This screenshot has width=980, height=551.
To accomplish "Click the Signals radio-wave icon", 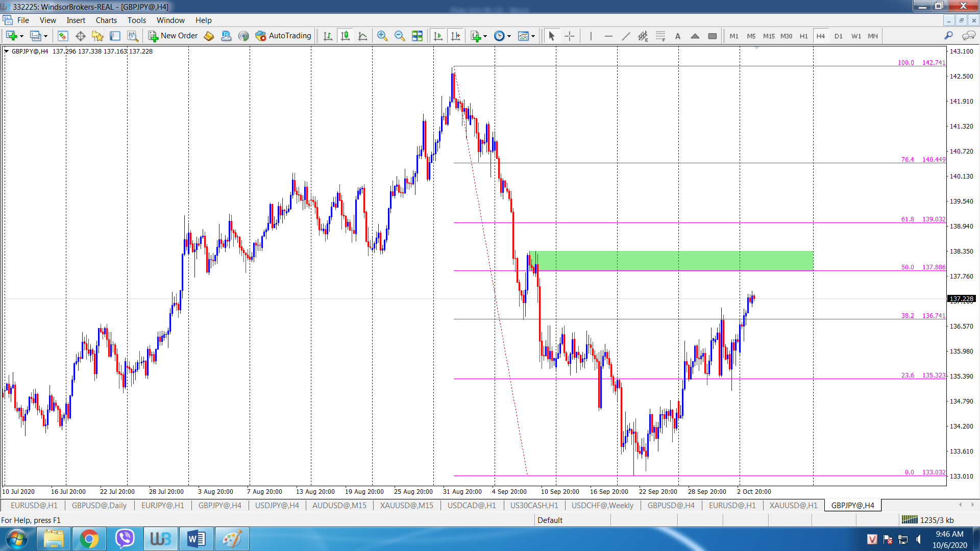I will pyautogui.click(x=243, y=36).
